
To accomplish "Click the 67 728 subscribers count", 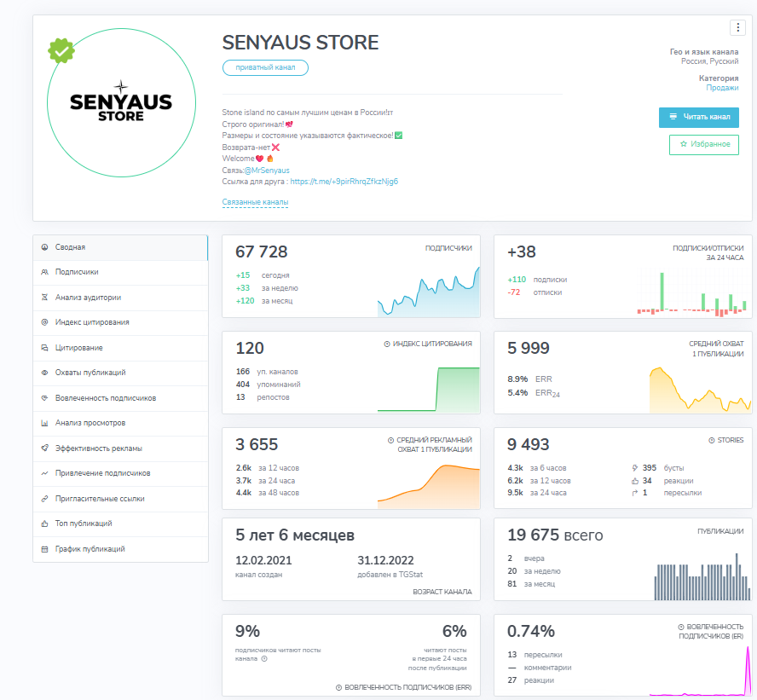I will [261, 252].
